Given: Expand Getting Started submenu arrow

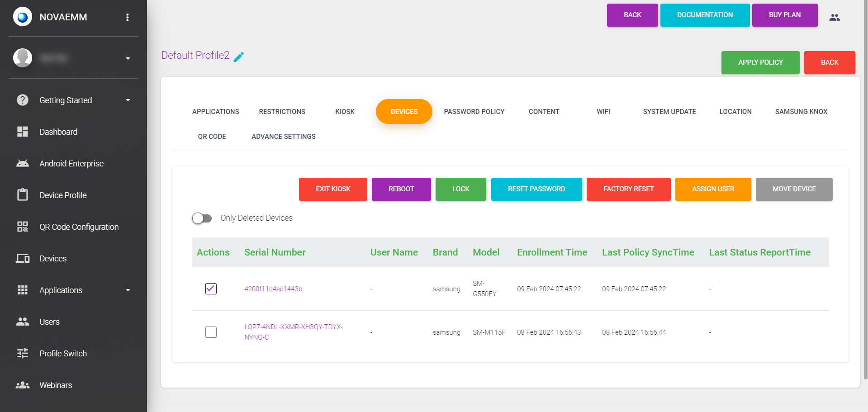Looking at the screenshot, I should pos(128,100).
